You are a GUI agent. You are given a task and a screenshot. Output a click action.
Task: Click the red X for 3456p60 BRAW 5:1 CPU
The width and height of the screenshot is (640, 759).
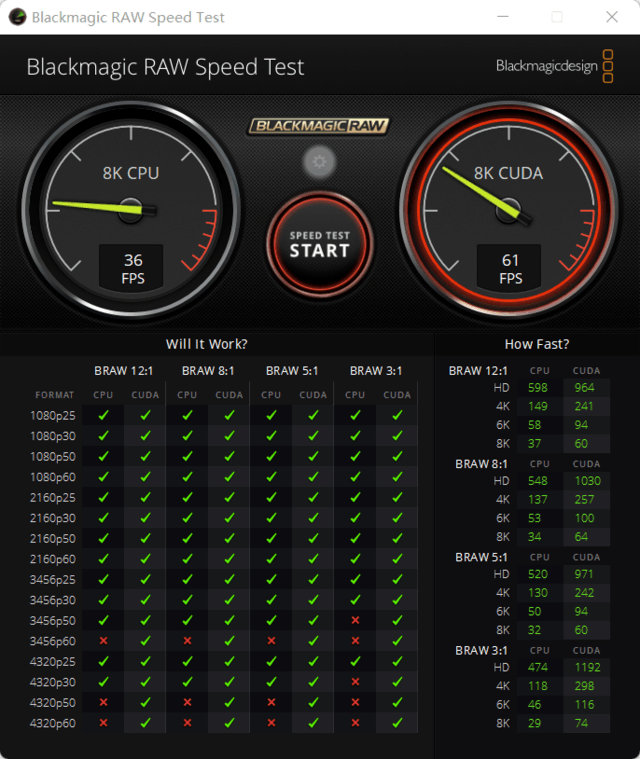(272, 641)
